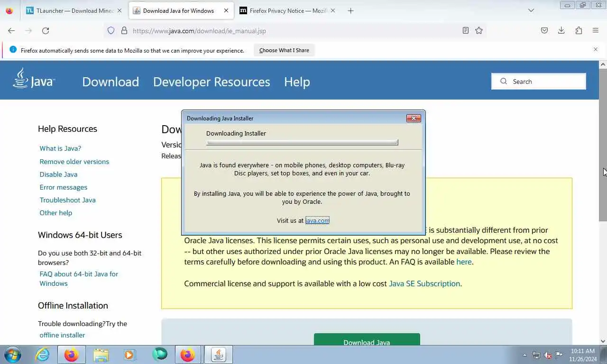Click the scrollbar up arrow
This screenshot has width=607, height=364.
click(603, 64)
